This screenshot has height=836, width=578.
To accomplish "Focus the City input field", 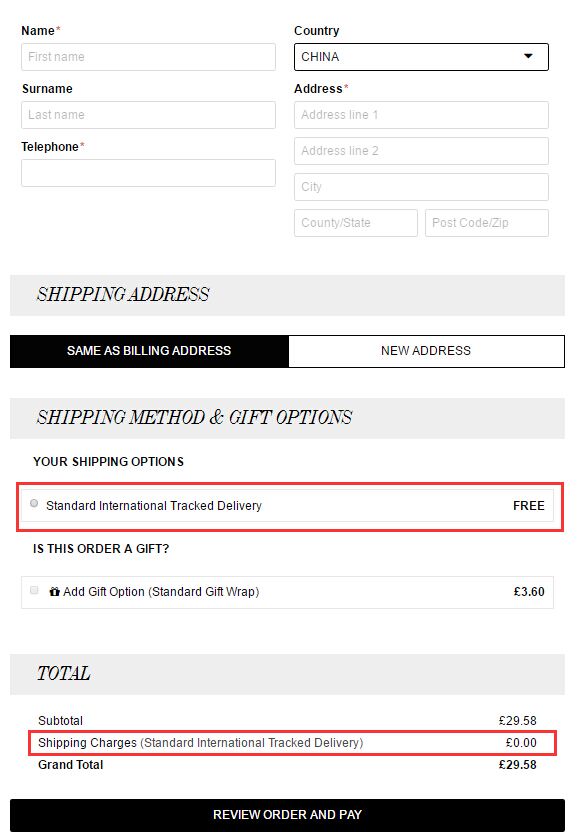I will [x=421, y=187].
